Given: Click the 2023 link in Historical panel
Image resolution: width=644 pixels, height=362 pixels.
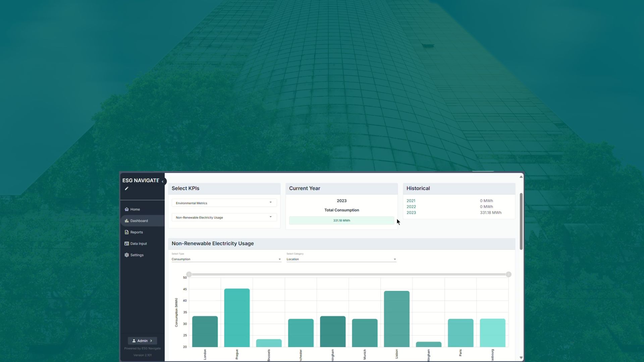Looking at the screenshot, I should click(411, 213).
